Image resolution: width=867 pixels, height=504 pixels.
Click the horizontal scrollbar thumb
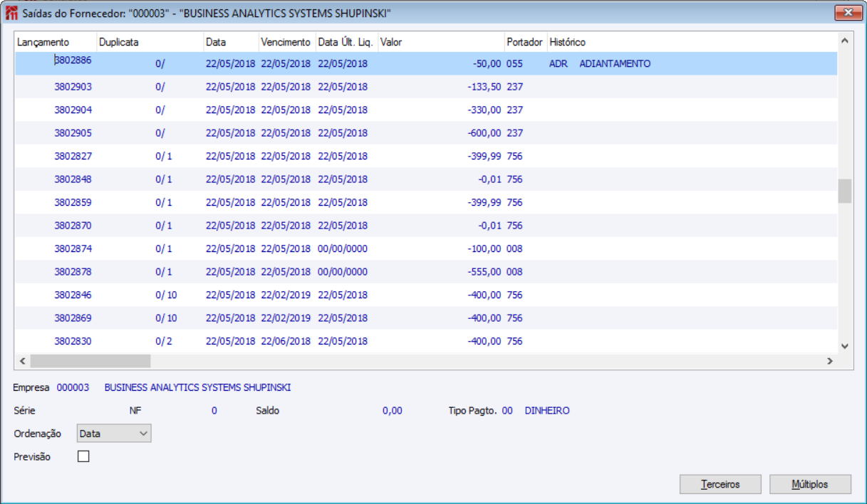[90, 362]
